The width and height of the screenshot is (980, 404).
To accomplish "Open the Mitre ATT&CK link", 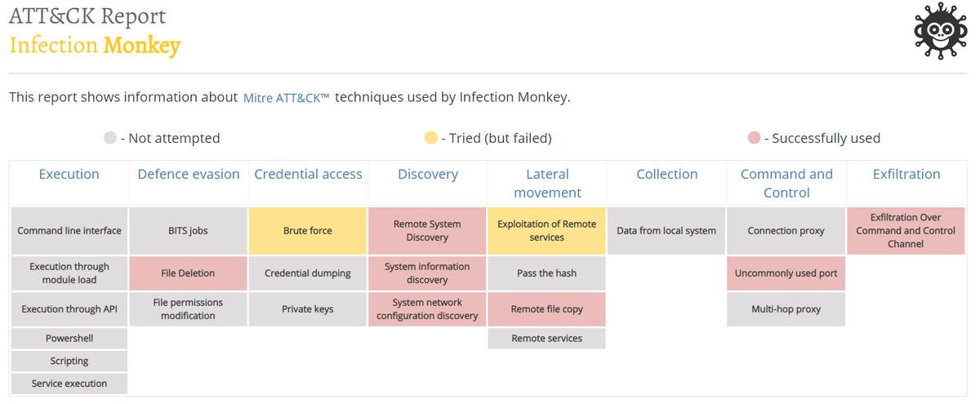I will pos(286,98).
